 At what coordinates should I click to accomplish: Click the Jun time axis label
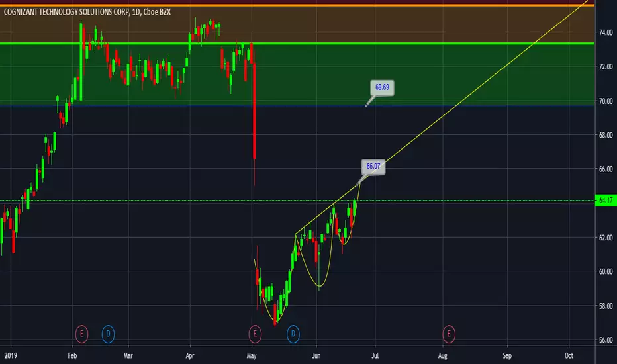tap(316, 356)
